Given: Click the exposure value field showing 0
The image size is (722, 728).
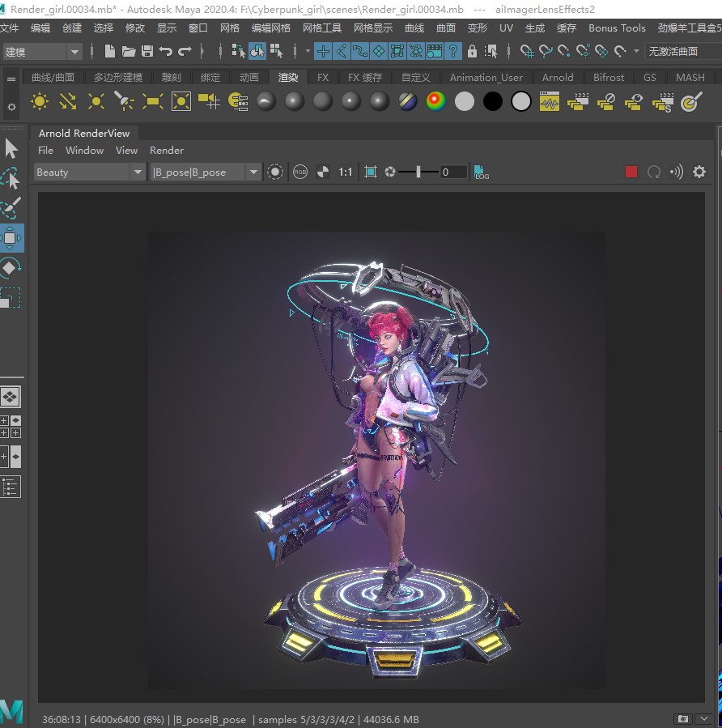Looking at the screenshot, I should [x=453, y=172].
